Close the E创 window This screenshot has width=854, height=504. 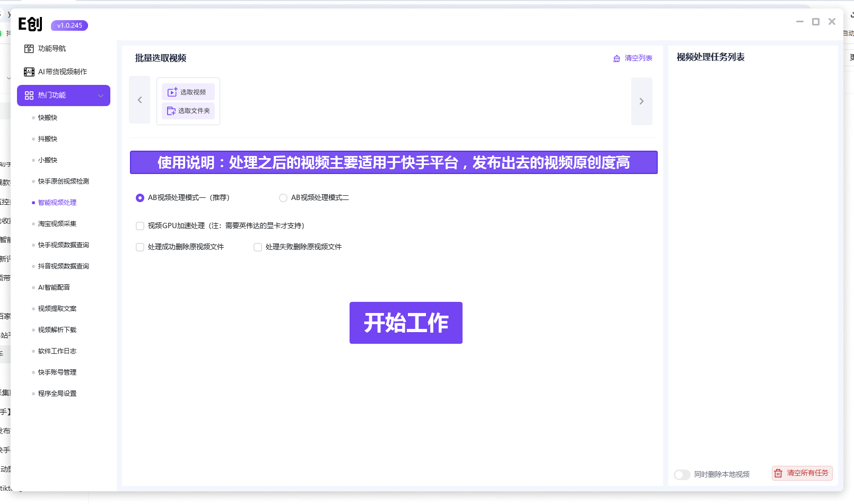pos(832,22)
